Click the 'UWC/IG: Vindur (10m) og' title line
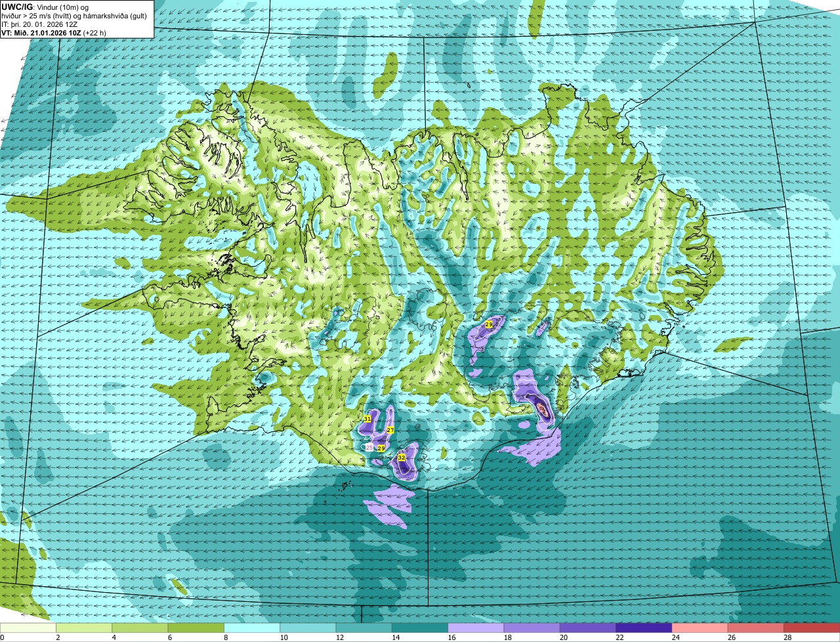 (45, 7)
